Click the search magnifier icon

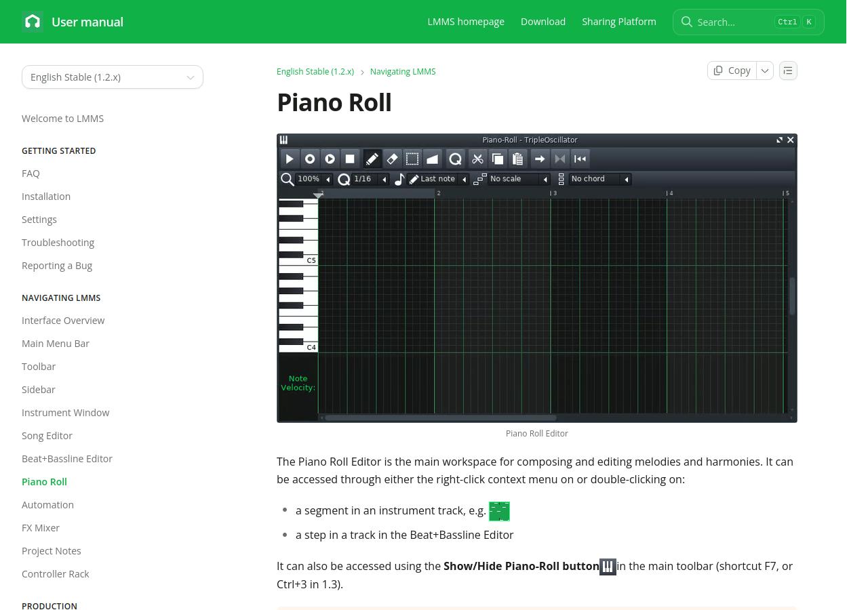tap(687, 22)
